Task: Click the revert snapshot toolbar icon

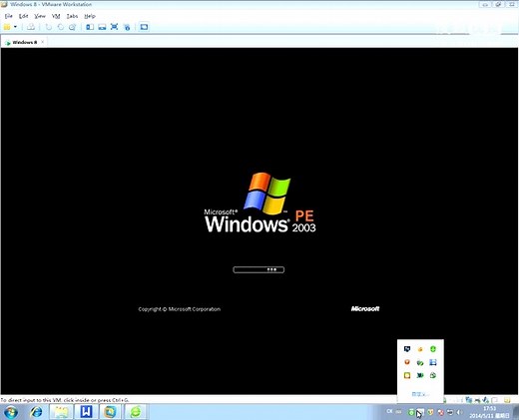Action: pos(61,27)
